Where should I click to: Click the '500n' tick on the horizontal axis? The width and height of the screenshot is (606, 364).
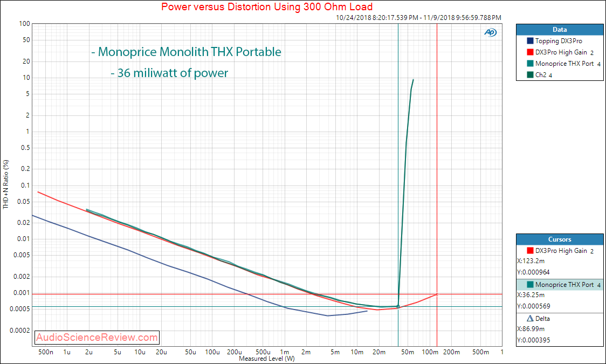pyautogui.click(x=46, y=352)
